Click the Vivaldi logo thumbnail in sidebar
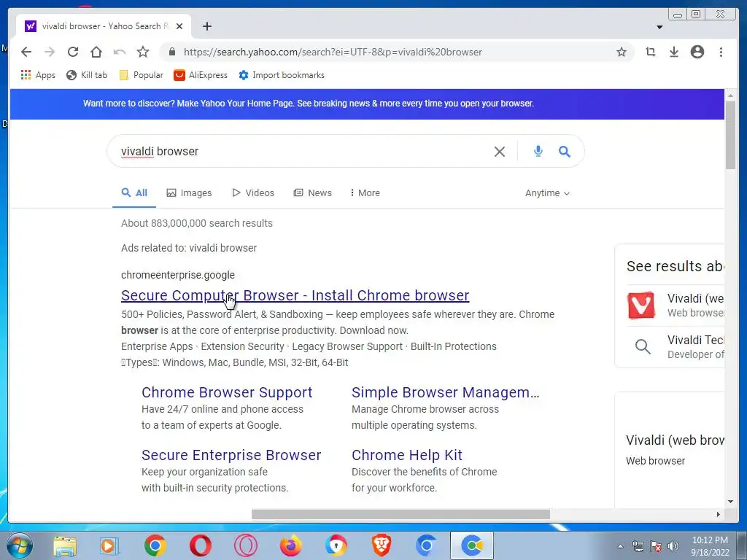The width and height of the screenshot is (747, 560). pyautogui.click(x=641, y=306)
